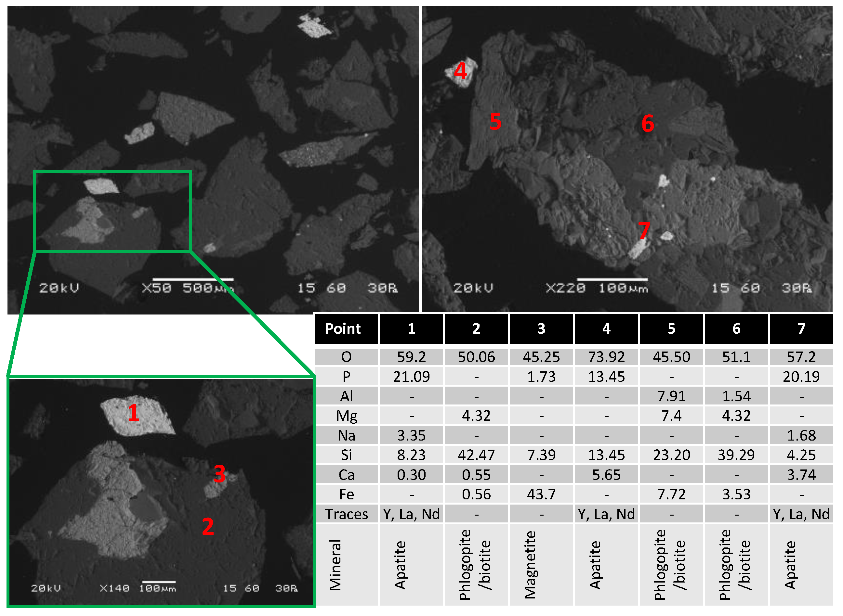Click the O value 73.92 cell
Image resolution: width=843 pixels, height=616 pixels.
606,357
